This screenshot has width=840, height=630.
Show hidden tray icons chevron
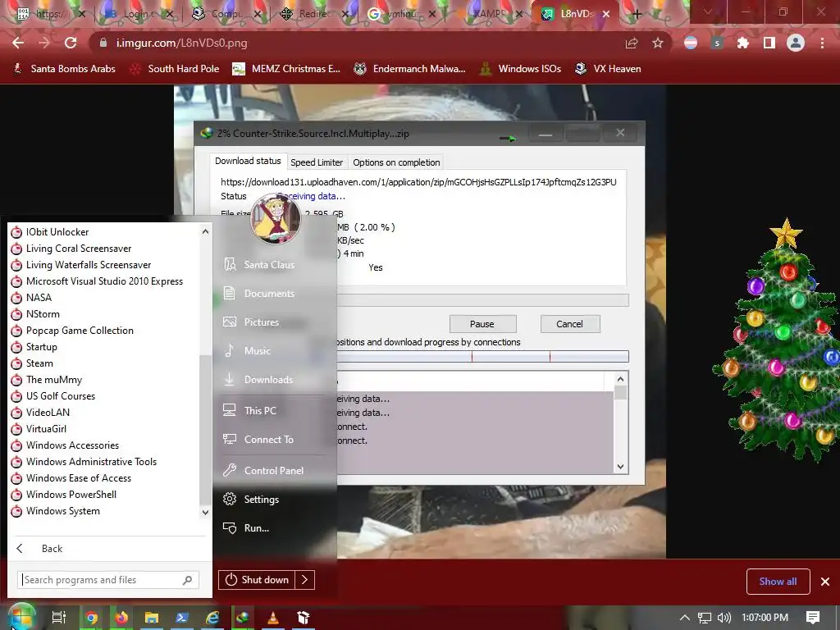[684, 618]
